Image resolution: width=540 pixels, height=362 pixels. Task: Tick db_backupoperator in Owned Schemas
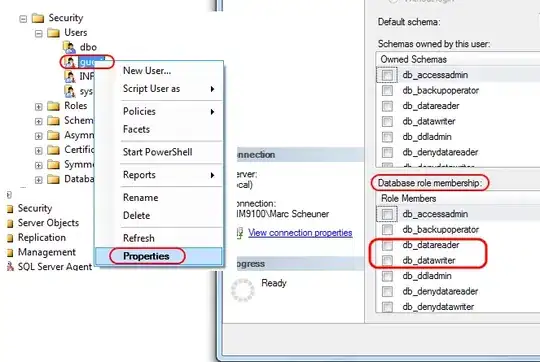387,91
